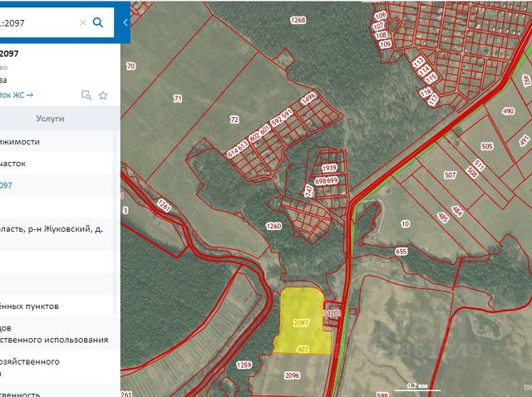Screen dimensions: 532x397
Task: Click parcel 1939 on the map
Action: (x=328, y=167)
